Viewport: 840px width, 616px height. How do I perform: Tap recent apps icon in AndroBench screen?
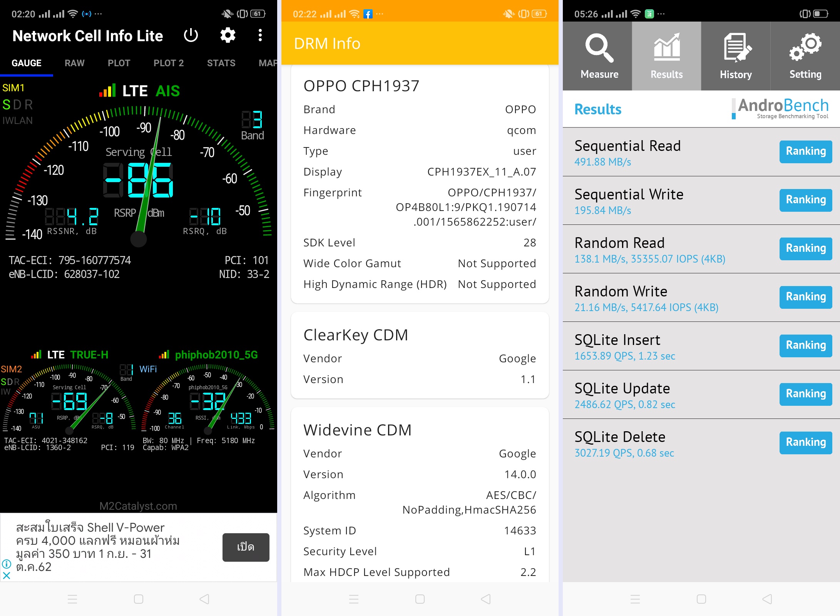point(635,599)
